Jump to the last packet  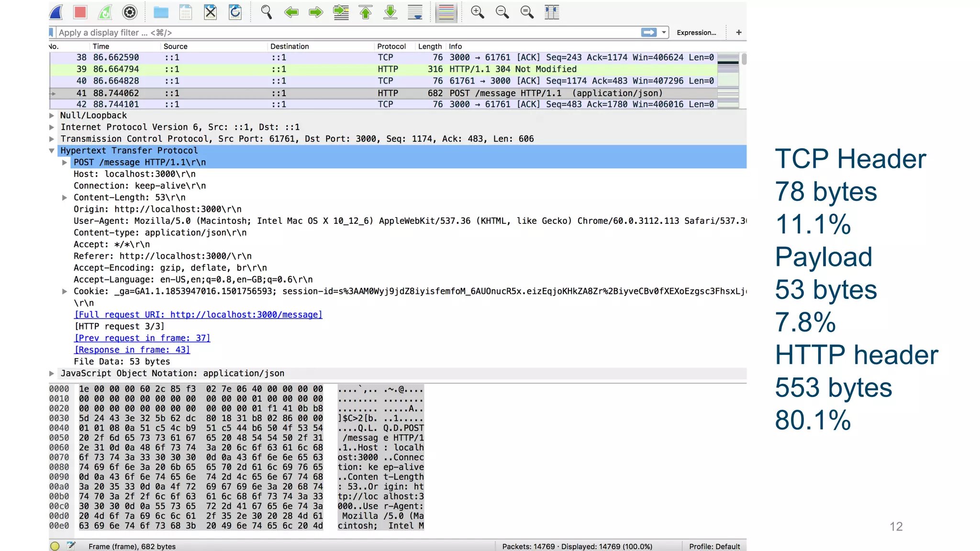point(390,12)
